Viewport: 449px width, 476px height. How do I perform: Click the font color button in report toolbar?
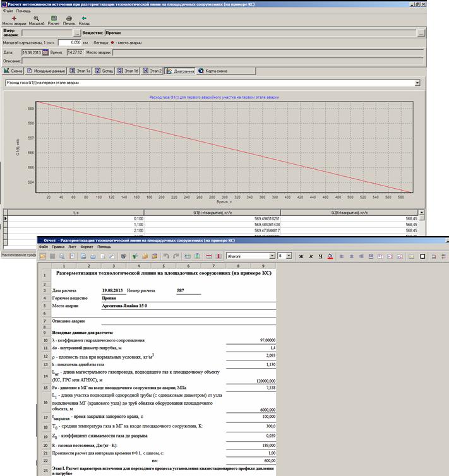click(x=331, y=256)
